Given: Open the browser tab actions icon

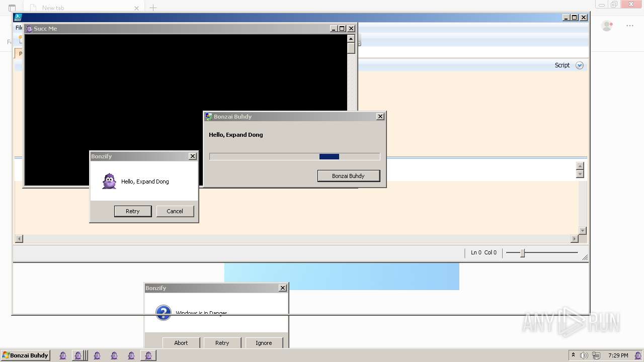Looking at the screenshot, I should coord(12,8).
